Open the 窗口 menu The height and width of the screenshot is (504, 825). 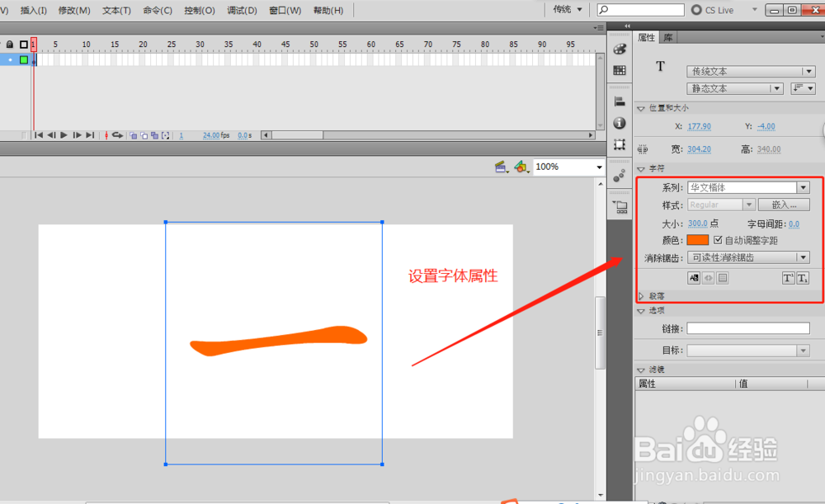(282, 10)
